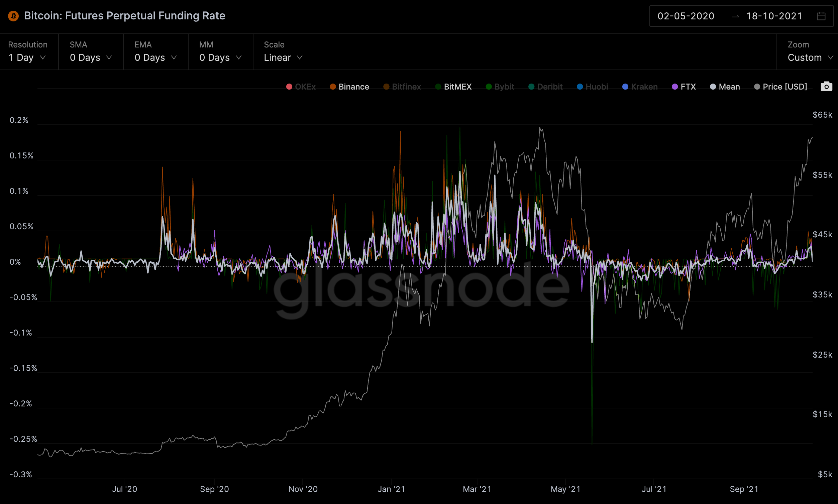838x504 pixels.
Task: Hide the FTX series from chart
Action: (x=688, y=87)
